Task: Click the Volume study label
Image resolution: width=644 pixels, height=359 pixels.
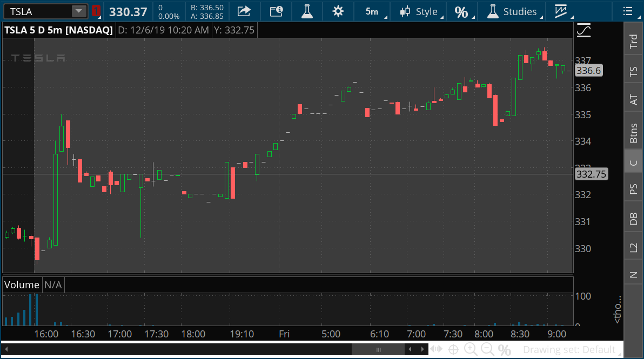Action: [x=22, y=285]
